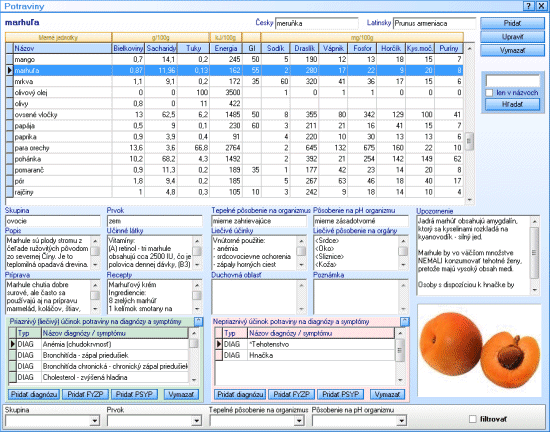Viewport: 550px width, 432px height.
Task: Click the Pôvod field containing zem
Action: click(x=155, y=221)
